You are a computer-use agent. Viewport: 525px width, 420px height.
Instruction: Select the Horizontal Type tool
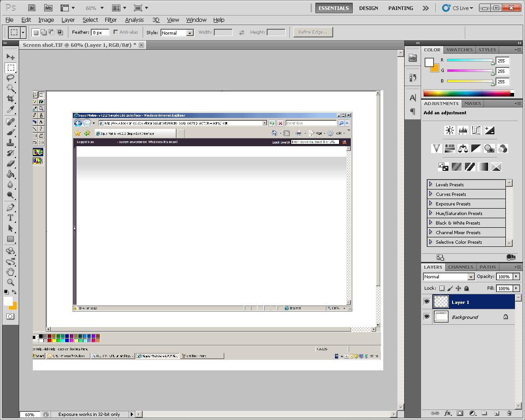tap(10, 218)
